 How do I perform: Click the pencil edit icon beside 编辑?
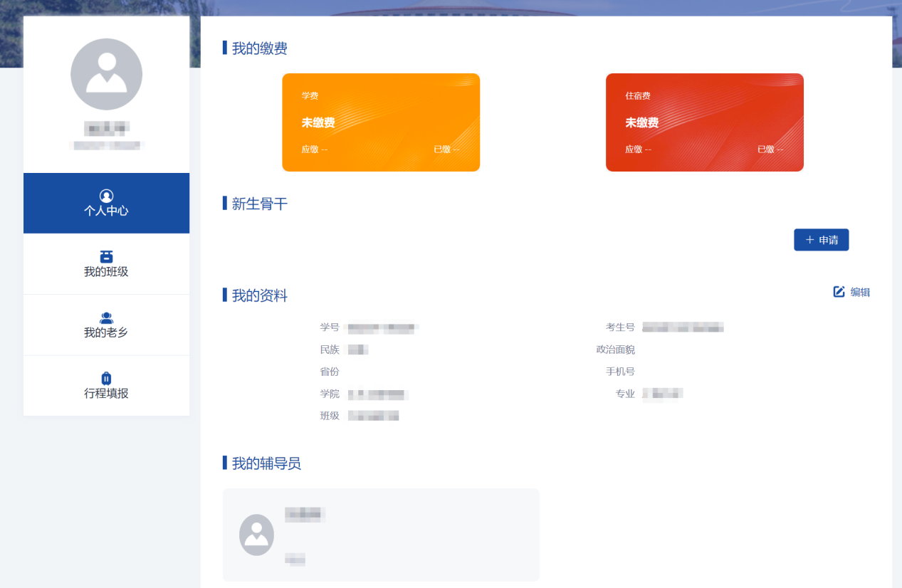[x=839, y=292]
